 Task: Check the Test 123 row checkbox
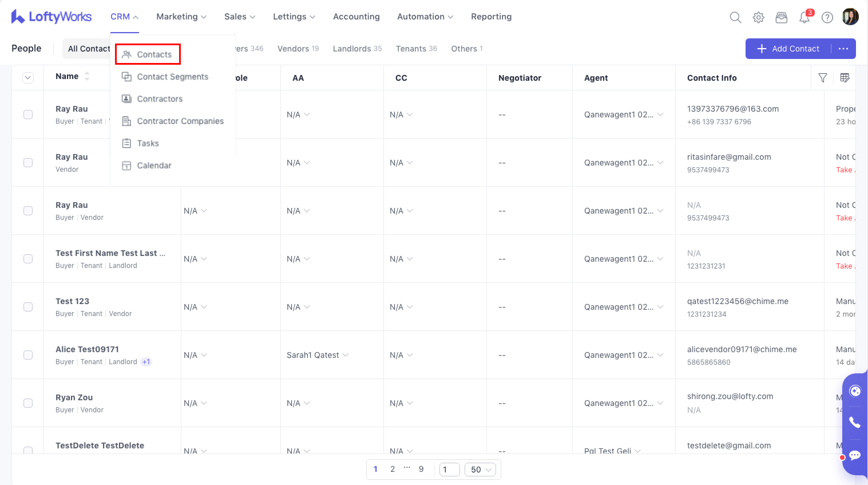pos(28,307)
